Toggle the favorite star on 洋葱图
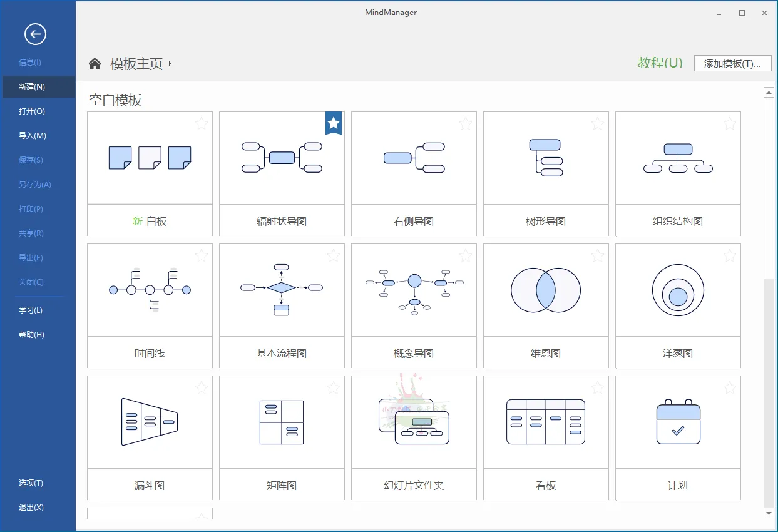 (730, 255)
